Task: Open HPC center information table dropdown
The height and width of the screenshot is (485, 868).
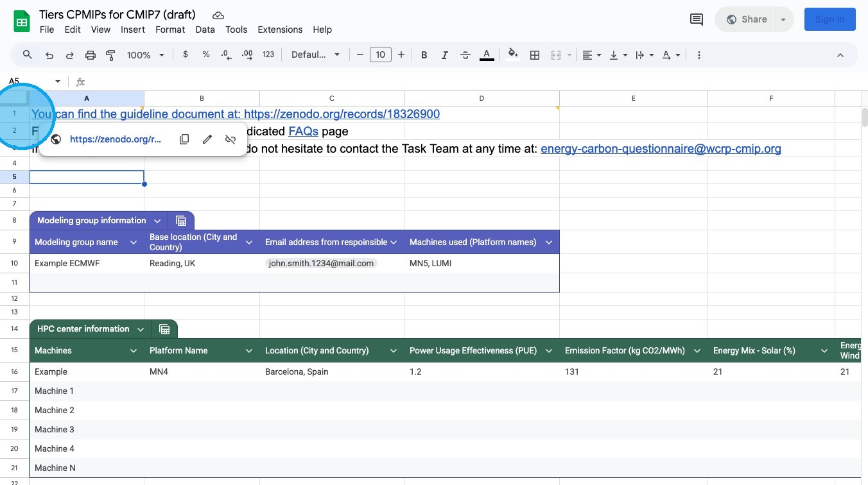Action: coord(141,329)
